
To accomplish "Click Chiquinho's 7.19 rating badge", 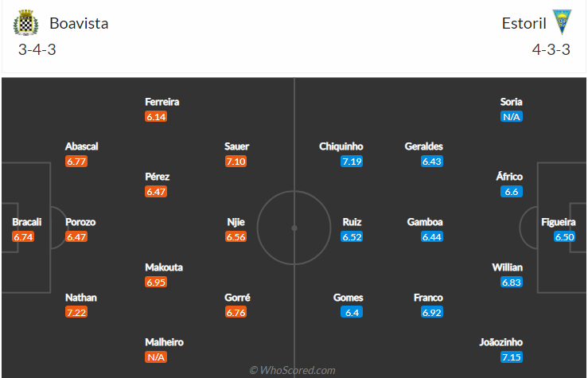I will (352, 161).
